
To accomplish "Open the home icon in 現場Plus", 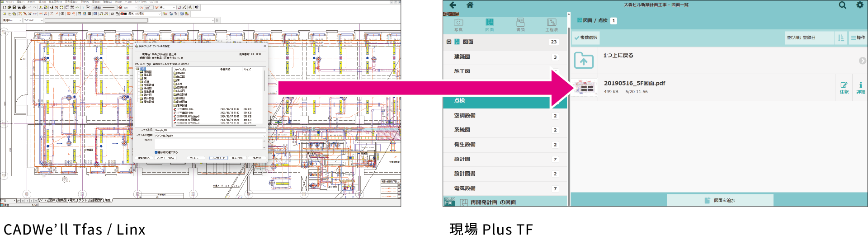I will [470, 5].
